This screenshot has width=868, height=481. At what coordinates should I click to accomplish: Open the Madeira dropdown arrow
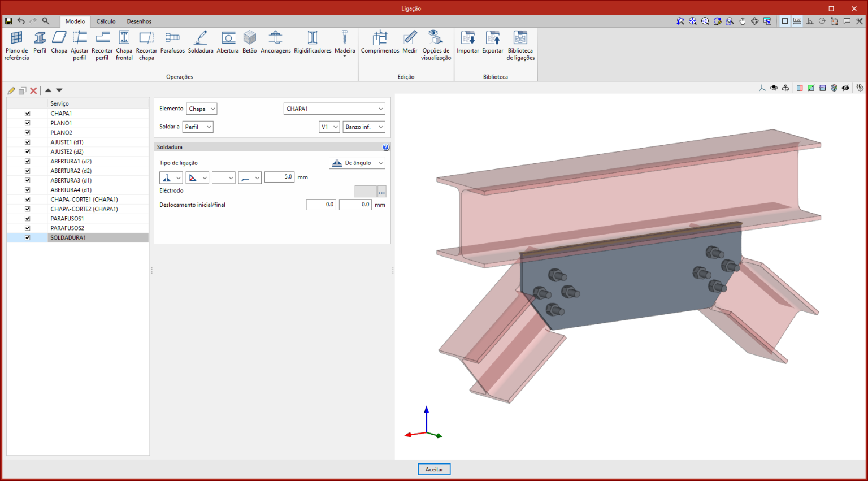345,57
